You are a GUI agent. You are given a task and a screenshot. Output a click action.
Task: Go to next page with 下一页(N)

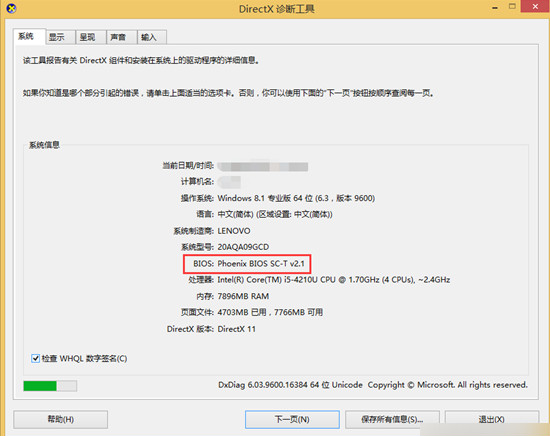[x=292, y=419]
